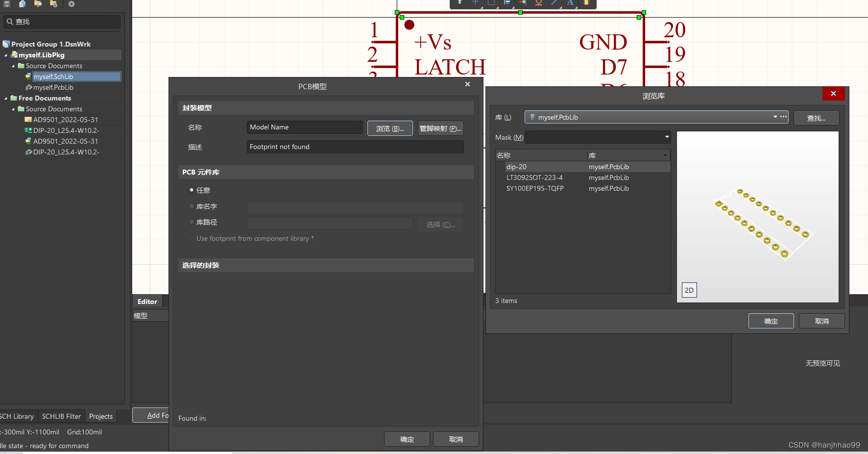Image resolution: width=868 pixels, height=454 pixels.
Task: Click the sort arrow on 库 column header
Action: tap(665, 155)
